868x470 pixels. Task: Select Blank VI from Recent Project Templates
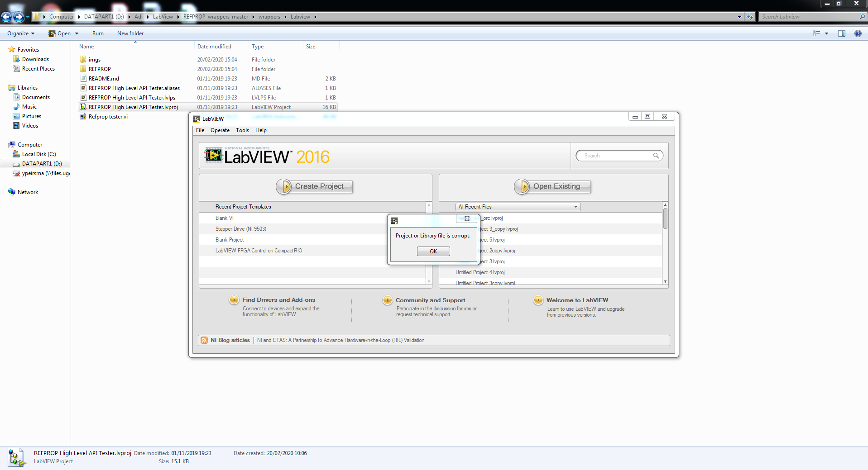tap(225, 218)
